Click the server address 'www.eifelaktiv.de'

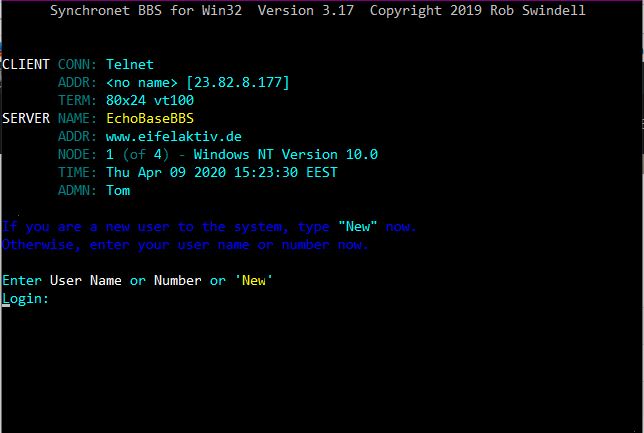(x=174, y=136)
